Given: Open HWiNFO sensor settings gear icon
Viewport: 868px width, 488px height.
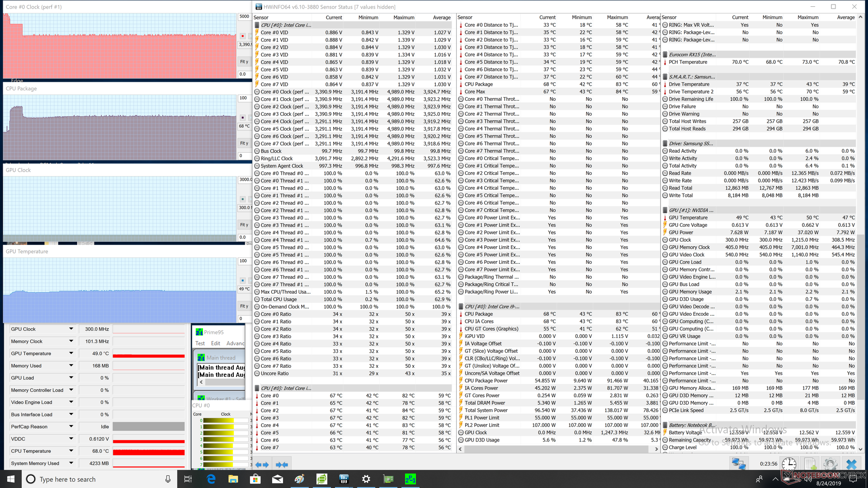Looking at the screenshot, I should coord(830,464).
